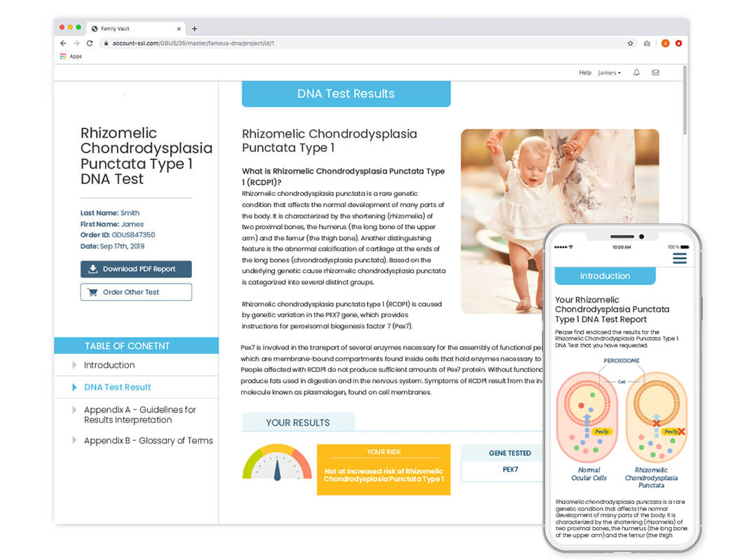This screenshot has height=560, width=756.
Task: Reload the page with the refresh icon
Action: (90, 43)
